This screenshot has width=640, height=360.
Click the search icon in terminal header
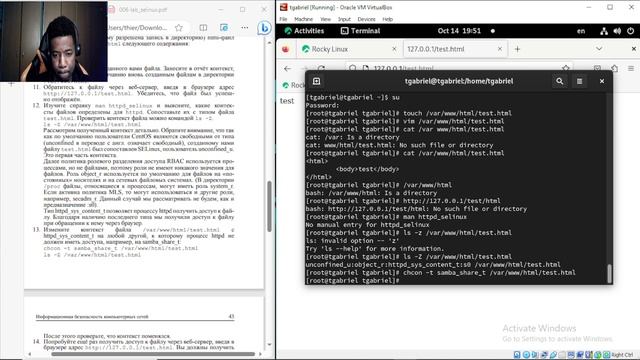pyautogui.click(x=560, y=81)
